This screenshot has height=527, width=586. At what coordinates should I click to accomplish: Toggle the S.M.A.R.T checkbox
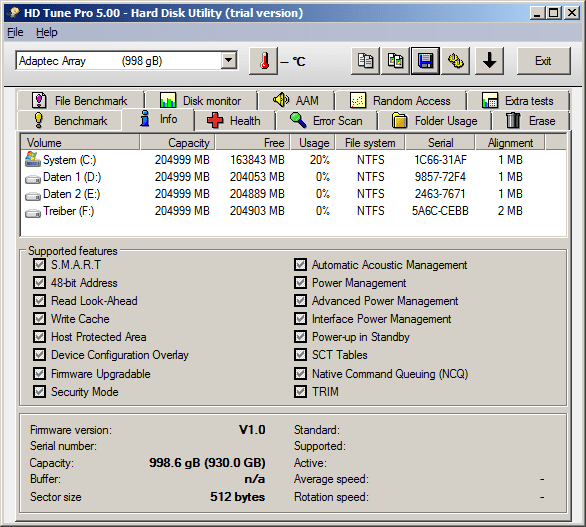pyautogui.click(x=39, y=265)
